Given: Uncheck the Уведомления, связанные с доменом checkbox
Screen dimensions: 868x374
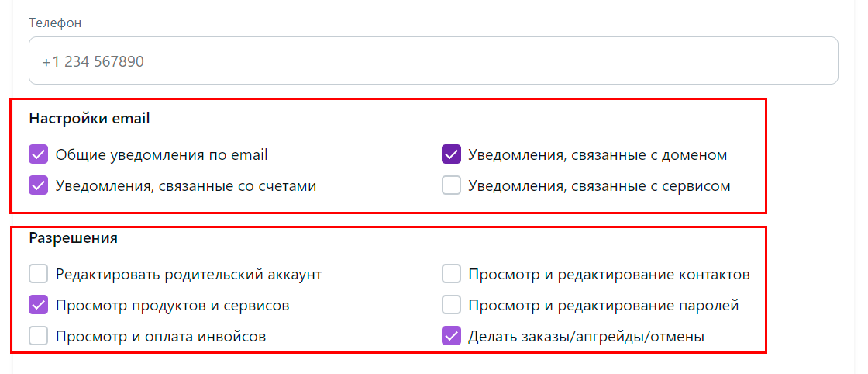Looking at the screenshot, I should [451, 154].
